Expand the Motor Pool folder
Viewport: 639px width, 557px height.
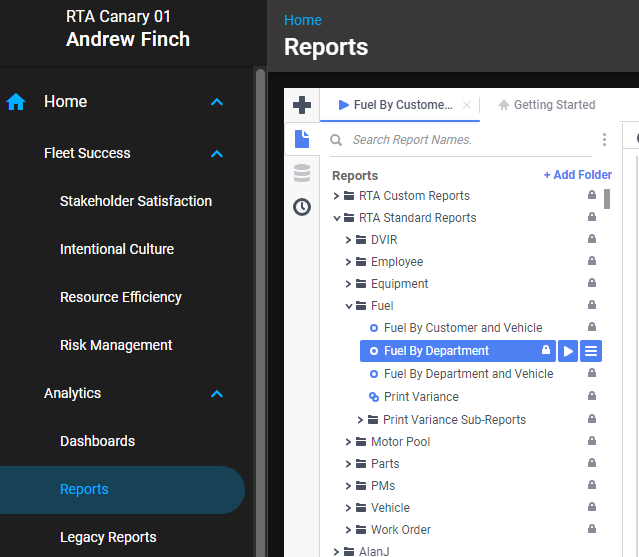point(349,442)
